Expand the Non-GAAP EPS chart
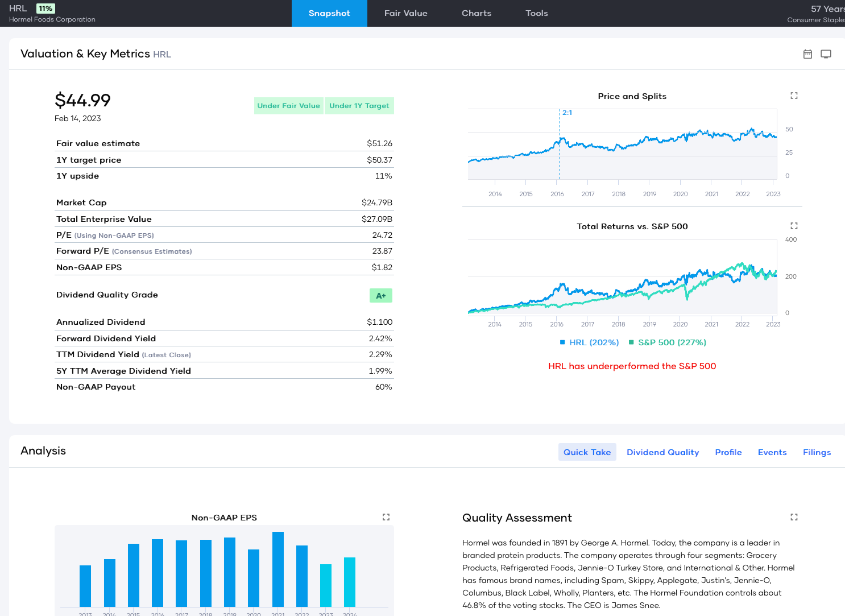The height and width of the screenshot is (616, 845). (x=386, y=517)
